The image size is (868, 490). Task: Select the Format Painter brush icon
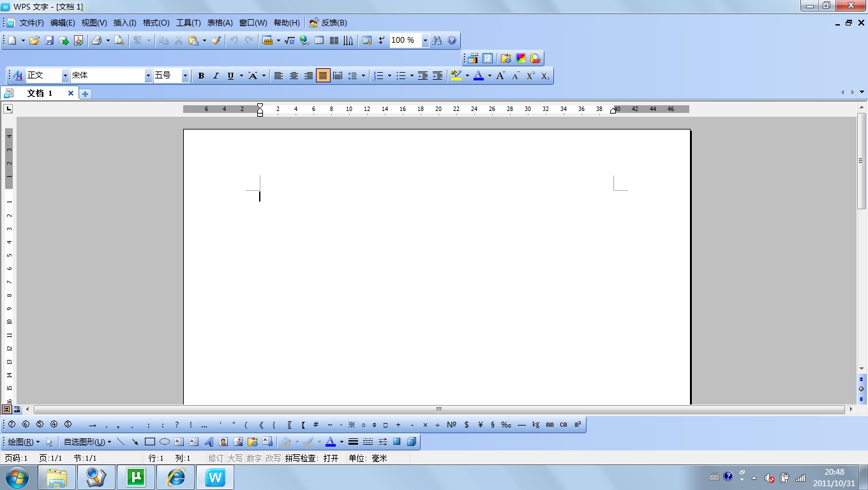click(x=216, y=40)
